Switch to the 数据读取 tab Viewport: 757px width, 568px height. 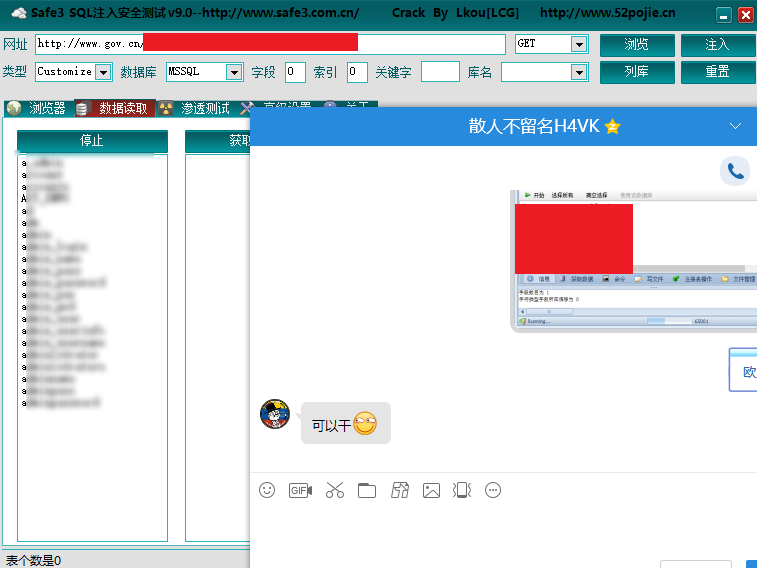pyautogui.click(x=115, y=108)
